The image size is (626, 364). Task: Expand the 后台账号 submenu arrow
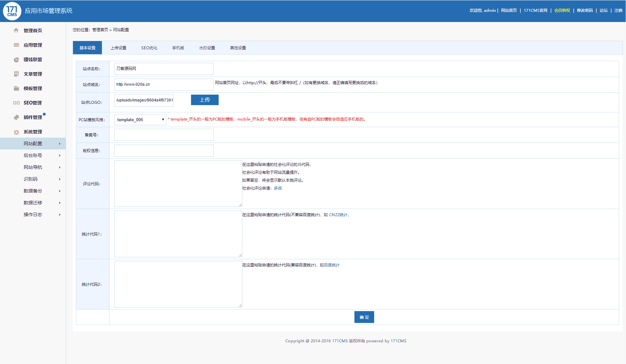point(60,155)
